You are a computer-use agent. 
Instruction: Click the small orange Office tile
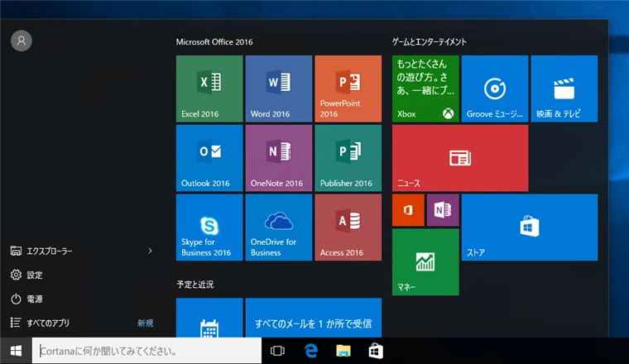[x=408, y=210]
